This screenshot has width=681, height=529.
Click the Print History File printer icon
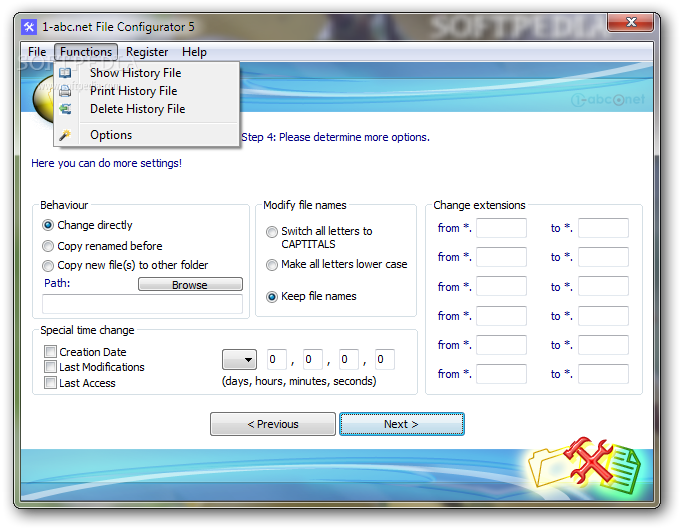coord(65,91)
